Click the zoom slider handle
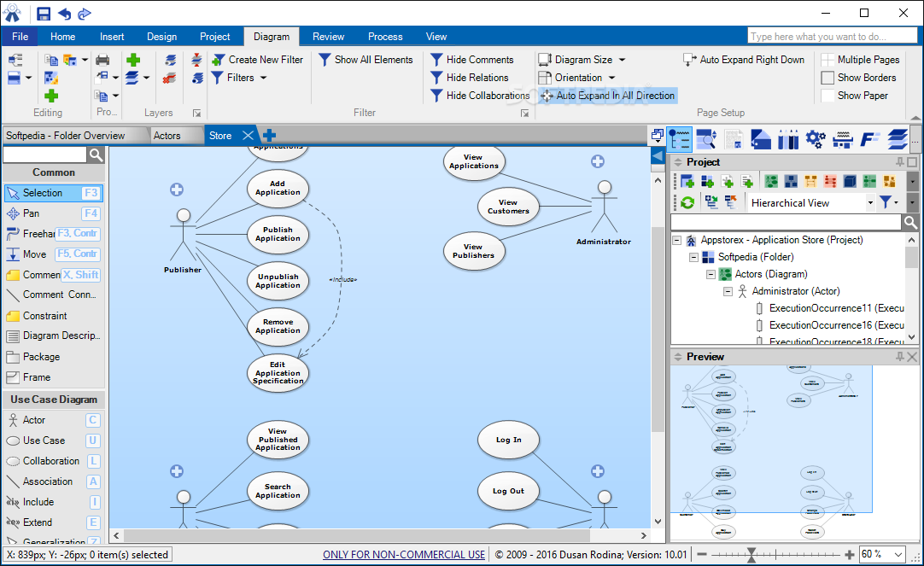Image resolution: width=924 pixels, height=566 pixels. [x=751, y=555]
